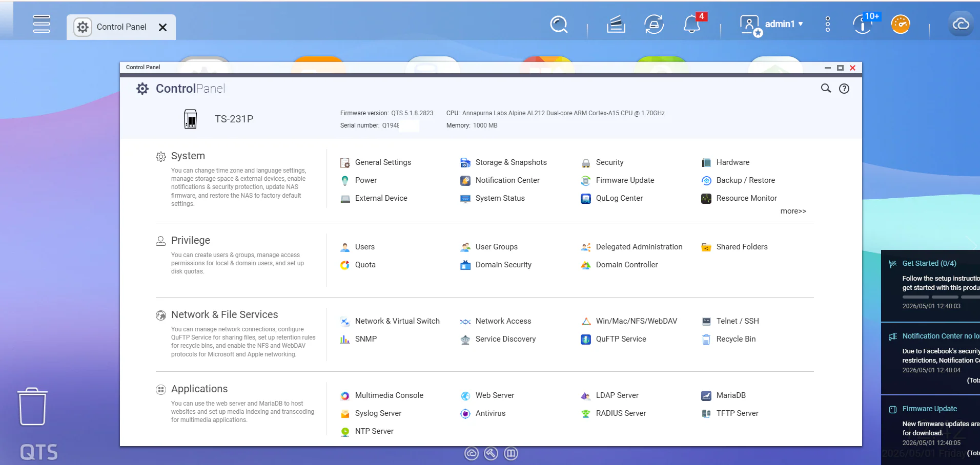
Task: Open Network & Virtual Switch
Action: (390, 321)
